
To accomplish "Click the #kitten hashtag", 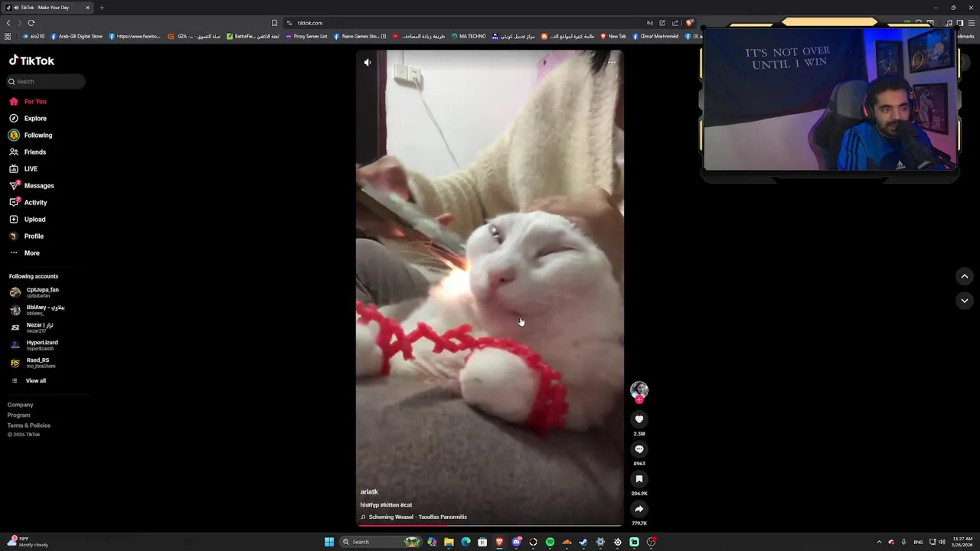I will point(390,505).
